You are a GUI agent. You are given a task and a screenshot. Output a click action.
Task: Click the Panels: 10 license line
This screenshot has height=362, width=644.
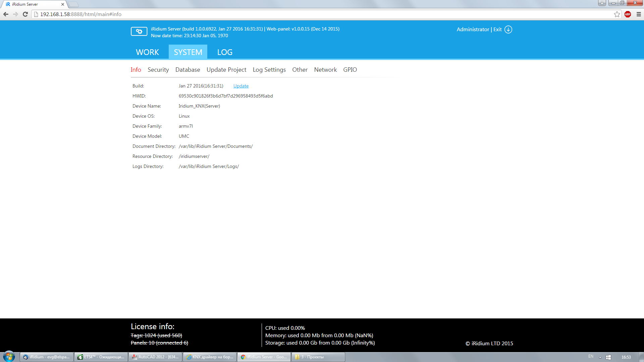click(x=159, y=343)
